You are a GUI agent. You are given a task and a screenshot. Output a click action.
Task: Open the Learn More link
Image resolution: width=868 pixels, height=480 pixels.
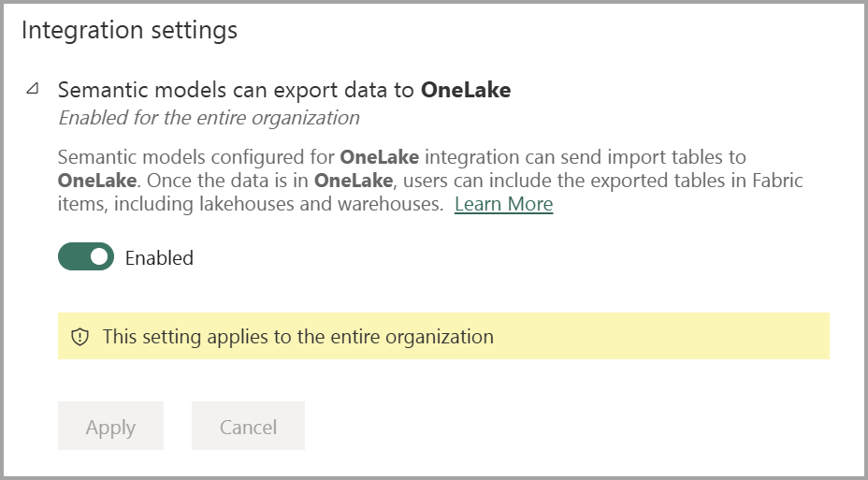click(x=503, y=204)
